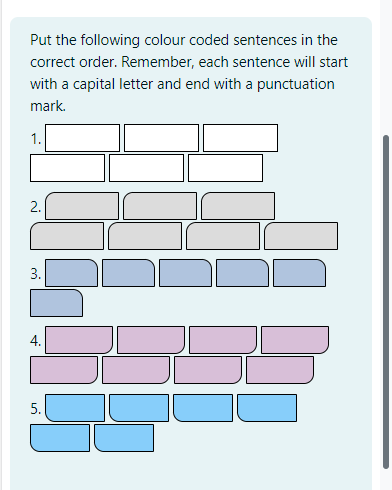The height and width of the screenshot is (490, 392).
Task: Select the middle white box in sentence 1's second row
Action: [x=146, y=168]
